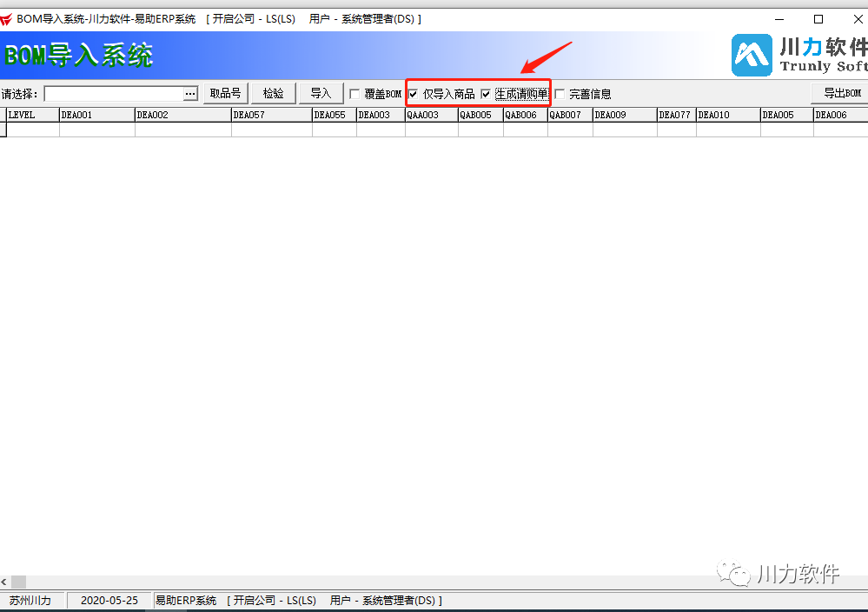Click the DEA001 column header
The width and height of the screenshot is (868, 612).
coord(96,115)
